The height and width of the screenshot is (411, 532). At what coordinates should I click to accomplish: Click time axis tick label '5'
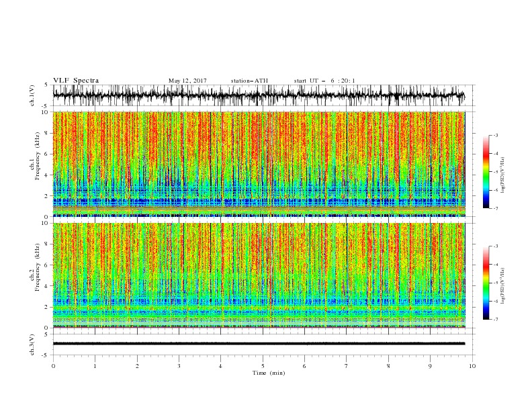pos(263,366)
